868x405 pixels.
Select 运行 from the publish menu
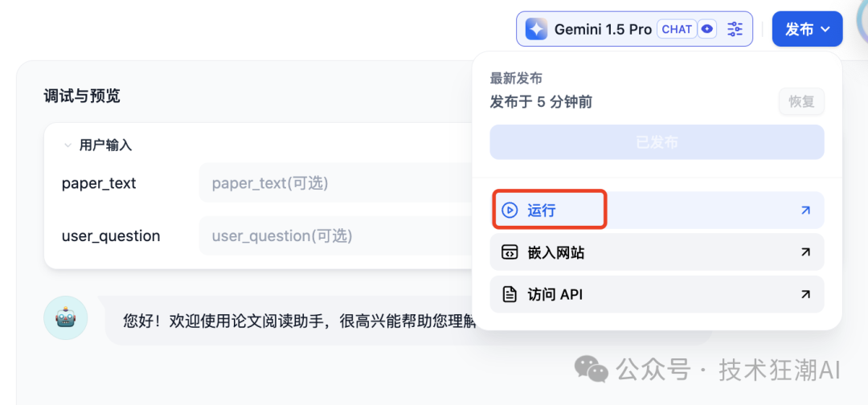(x=542, y=211)
